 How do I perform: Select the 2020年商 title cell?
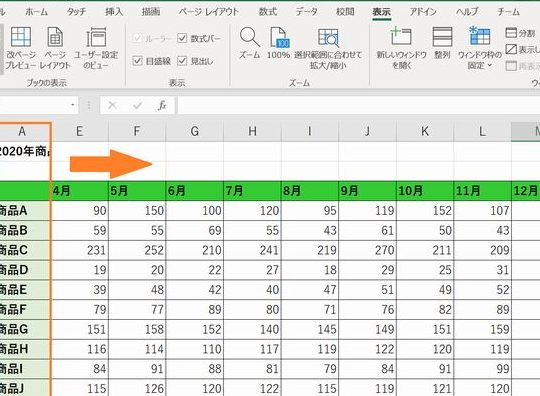tap(25, 151)
